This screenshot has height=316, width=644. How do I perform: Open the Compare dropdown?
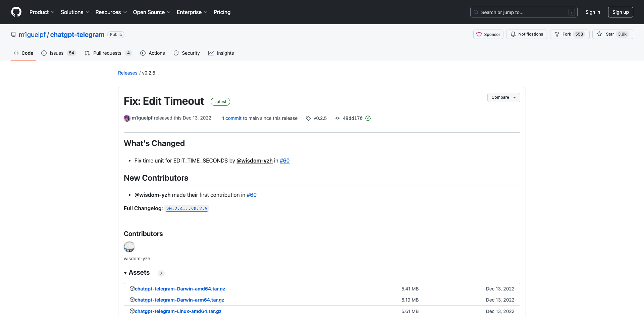click(x=504, y=97)
